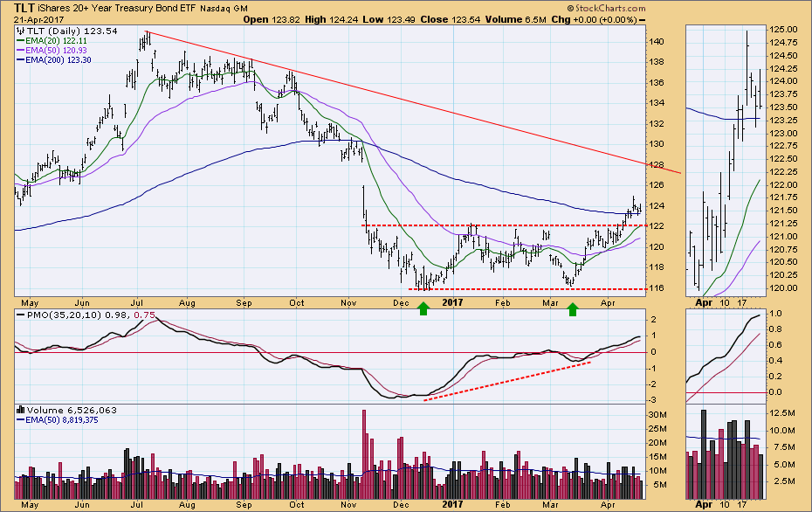Click the red dashed support line at 116
812x512 pixels.
click(x=527, y=289)
